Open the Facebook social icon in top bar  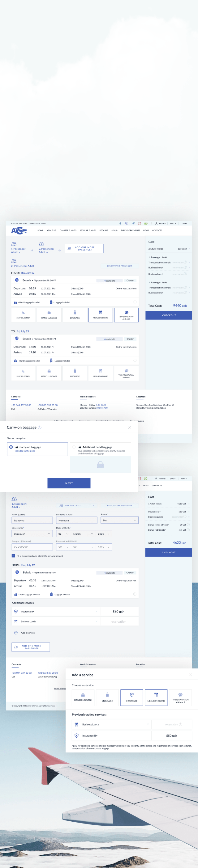pyautogui.click(x=120, y=223)
